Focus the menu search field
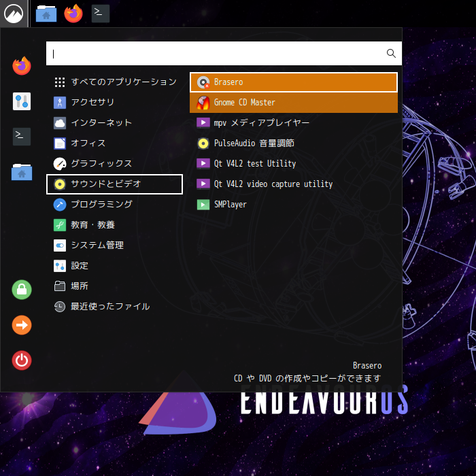This screenshot has height=476, width=476. (224, 54)
